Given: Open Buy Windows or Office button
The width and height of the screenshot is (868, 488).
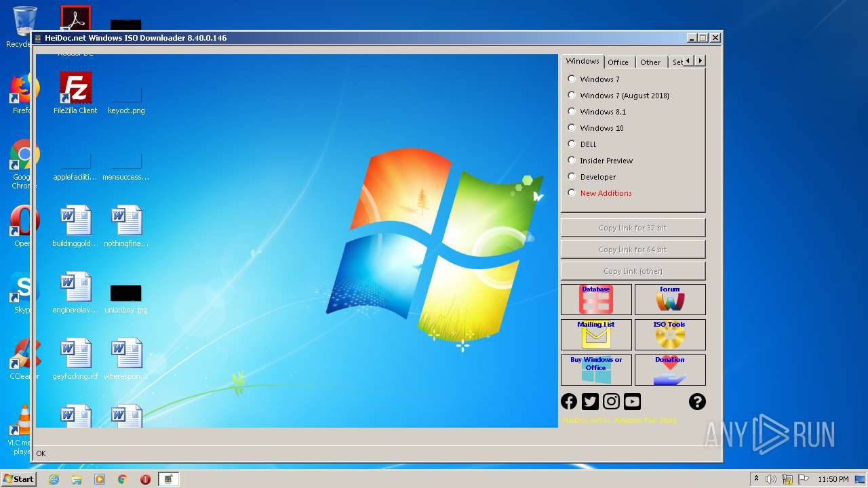Looking at the screenshot, I should click(x=596, y=370).
